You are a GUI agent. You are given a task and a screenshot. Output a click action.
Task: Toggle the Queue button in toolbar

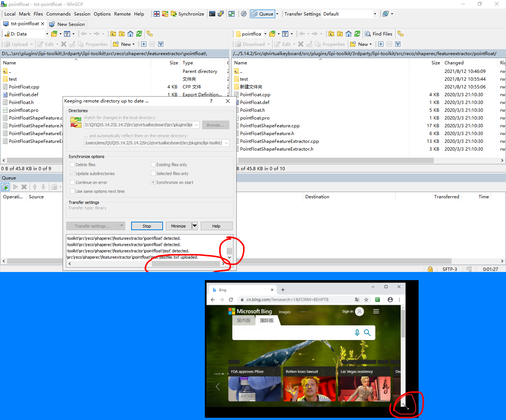tap(263, 14)
